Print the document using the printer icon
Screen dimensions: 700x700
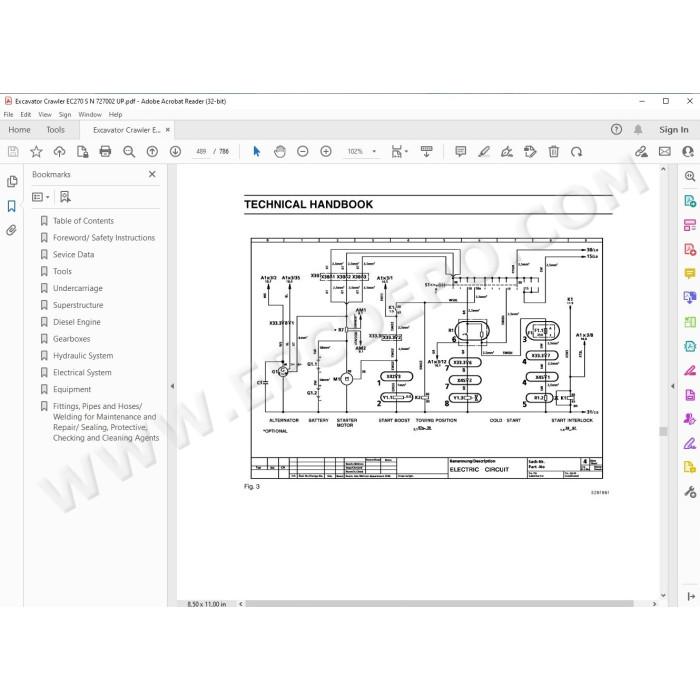(105, 152)
